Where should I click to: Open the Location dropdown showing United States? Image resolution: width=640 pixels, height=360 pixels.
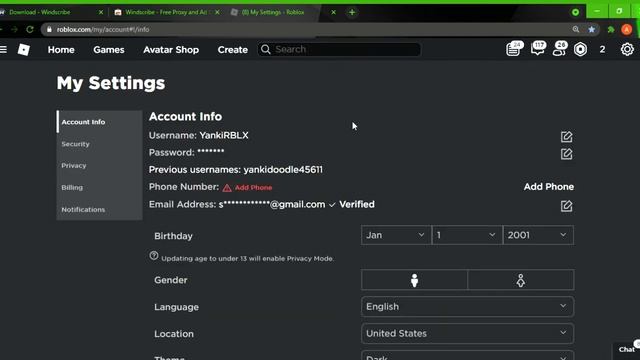point(467,333)
